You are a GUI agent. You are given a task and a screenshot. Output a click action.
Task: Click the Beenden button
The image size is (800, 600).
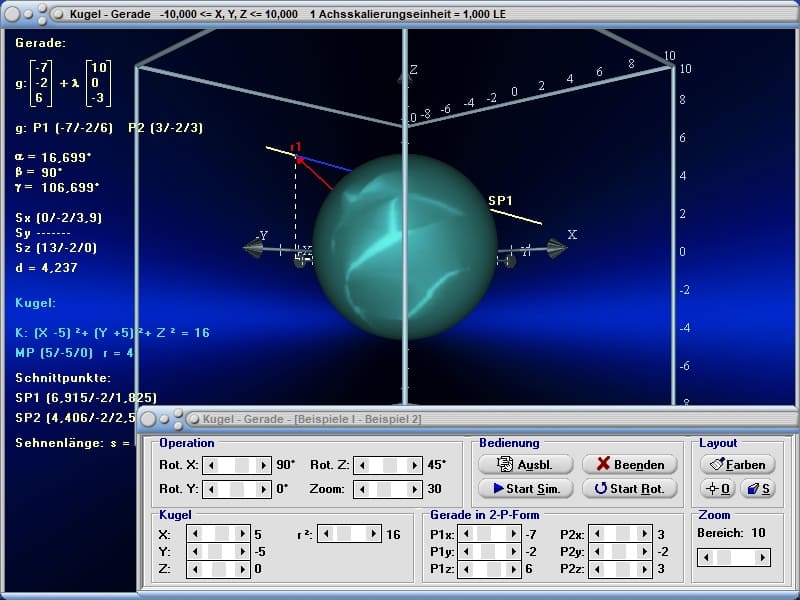click(x=630, y=464)
